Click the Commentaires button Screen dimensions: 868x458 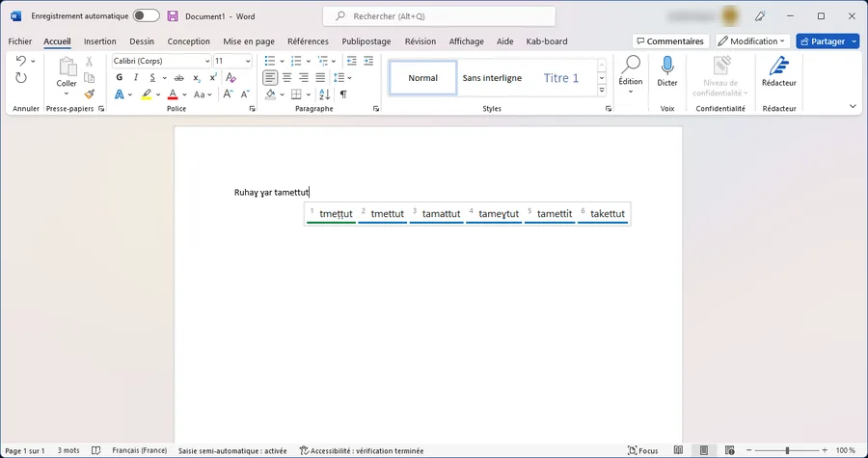(x=671, y=40)
